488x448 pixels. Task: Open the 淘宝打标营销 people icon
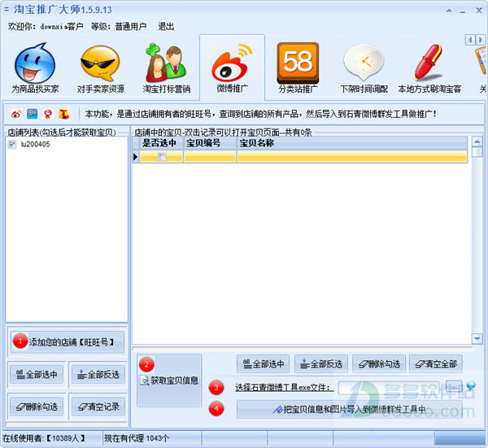[x=167, y=68]
